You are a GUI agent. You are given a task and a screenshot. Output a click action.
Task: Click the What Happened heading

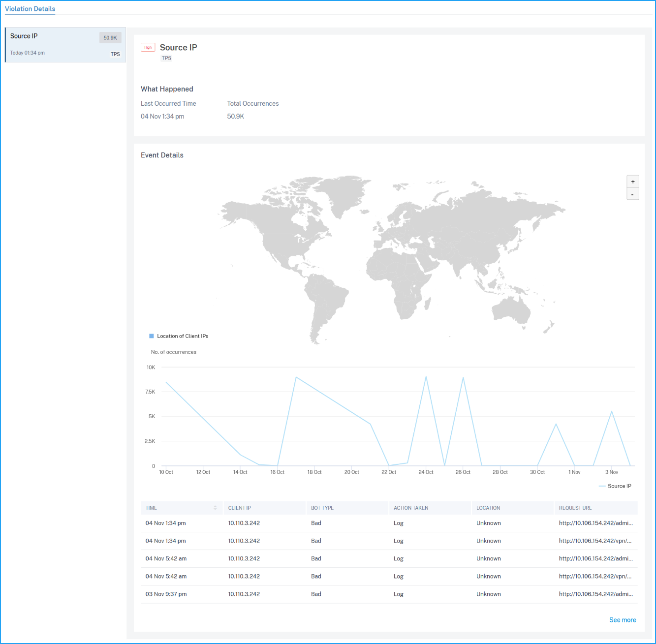167,89
